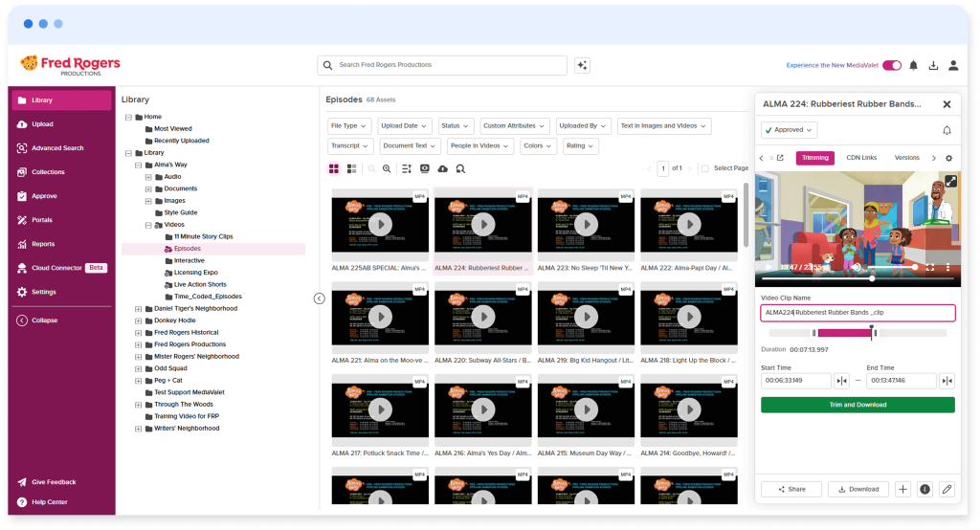Click the plus add icon in asset panel
Image resolution: width=980 pixels, height=530 pixels.
click(x=902, y=490)
